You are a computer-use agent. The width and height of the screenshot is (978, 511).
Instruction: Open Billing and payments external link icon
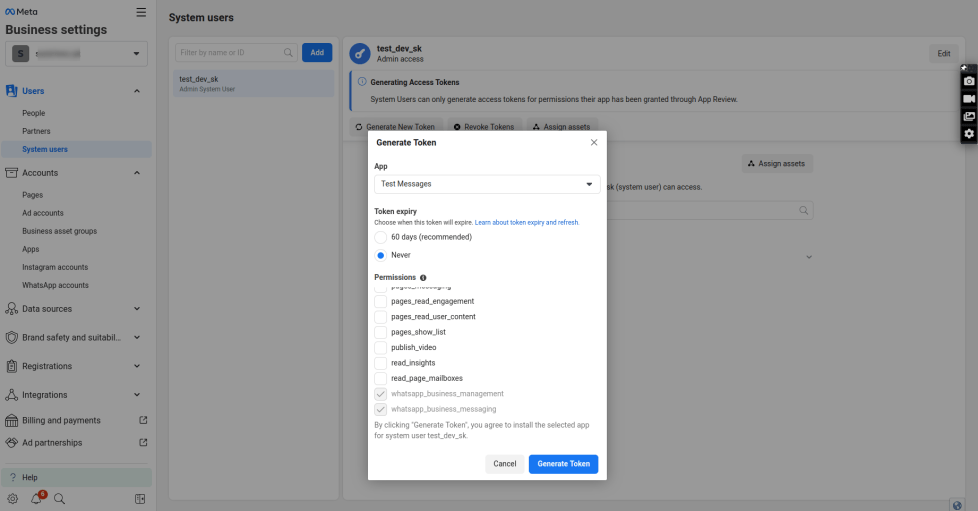[143, 421]
